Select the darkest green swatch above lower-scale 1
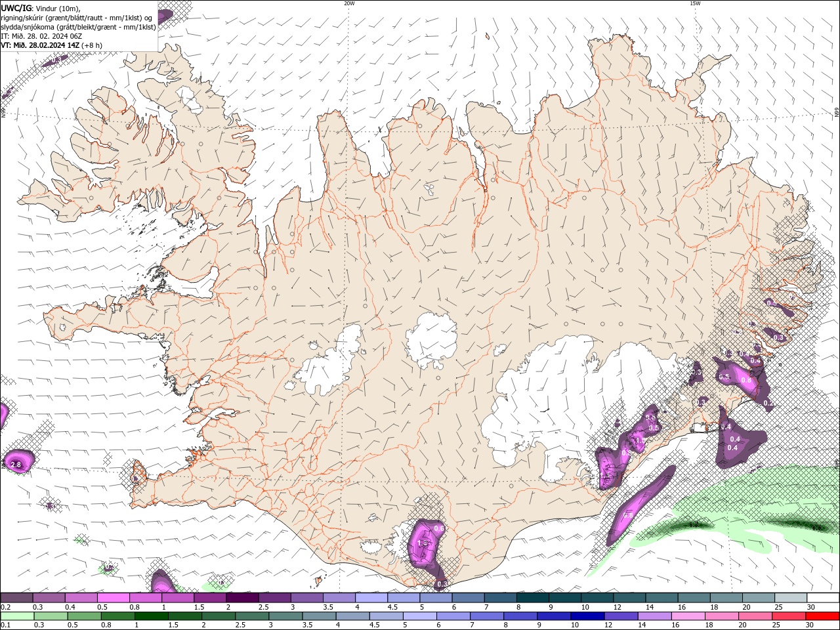840x630 pixels. click(x=151, y=616)
